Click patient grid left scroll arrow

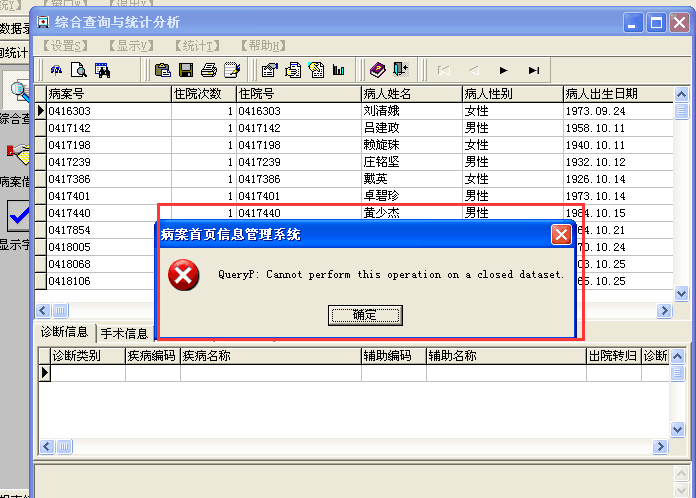tap(43, 310)
